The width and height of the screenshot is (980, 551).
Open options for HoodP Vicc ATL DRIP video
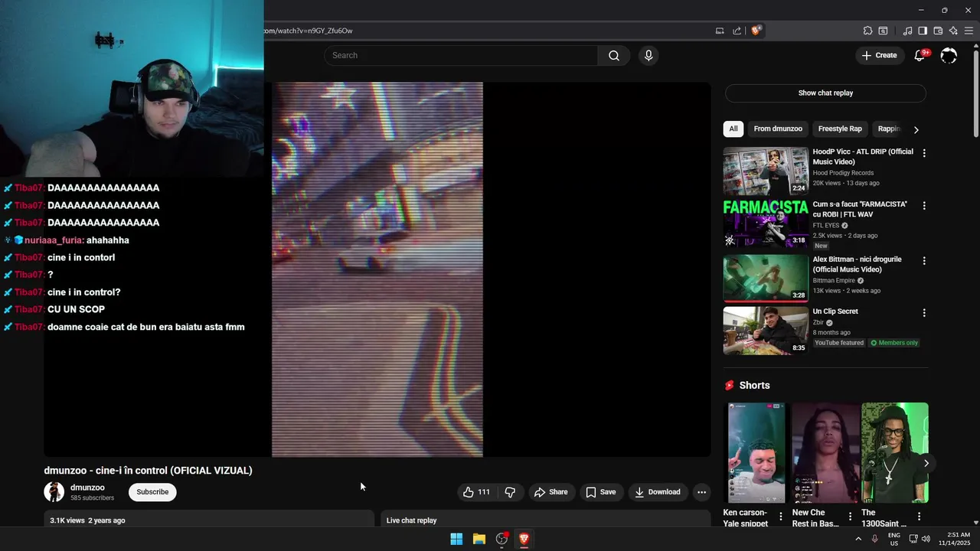[x=924, y=153]
